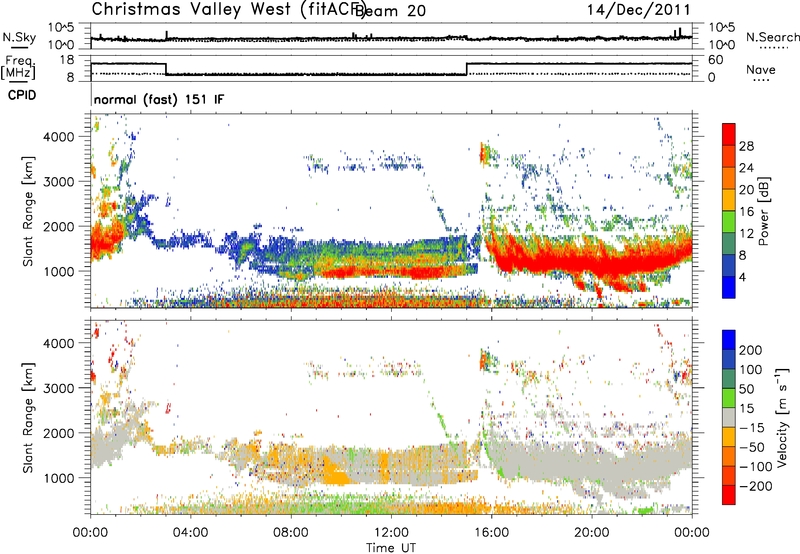800x554 pixels.
Task: Click the '2000' tick on the power panel
Action: 58,226
